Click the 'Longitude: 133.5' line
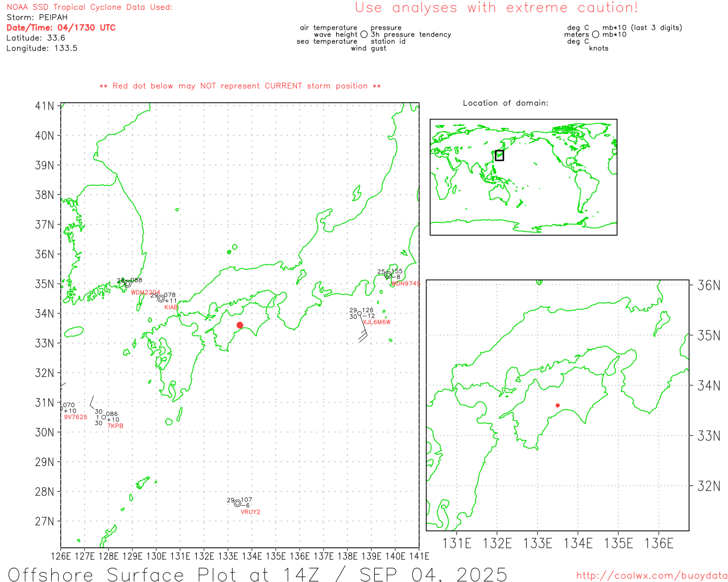This screenshot has height=582, width=728. (42, 48)
